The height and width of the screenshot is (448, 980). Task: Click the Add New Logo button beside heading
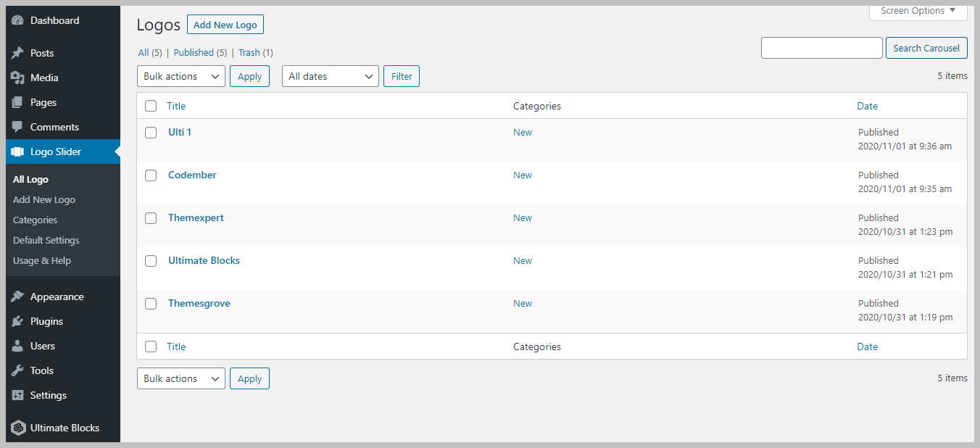point(225,25)
